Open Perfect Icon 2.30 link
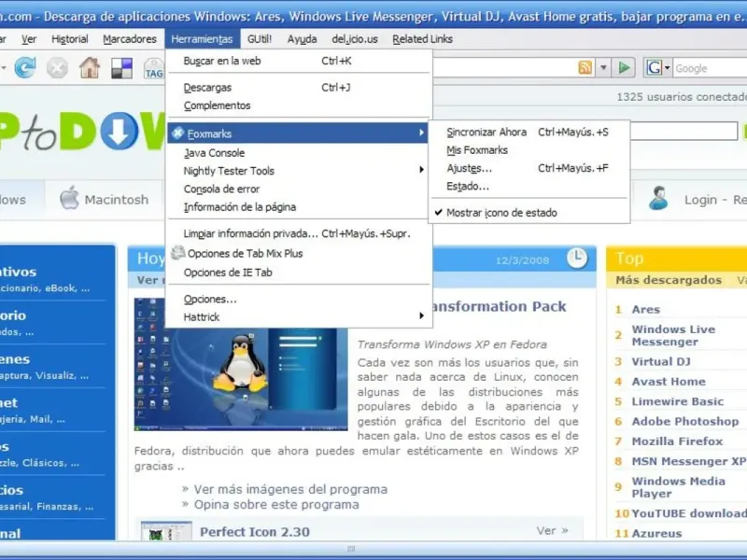 click(255, 532)
